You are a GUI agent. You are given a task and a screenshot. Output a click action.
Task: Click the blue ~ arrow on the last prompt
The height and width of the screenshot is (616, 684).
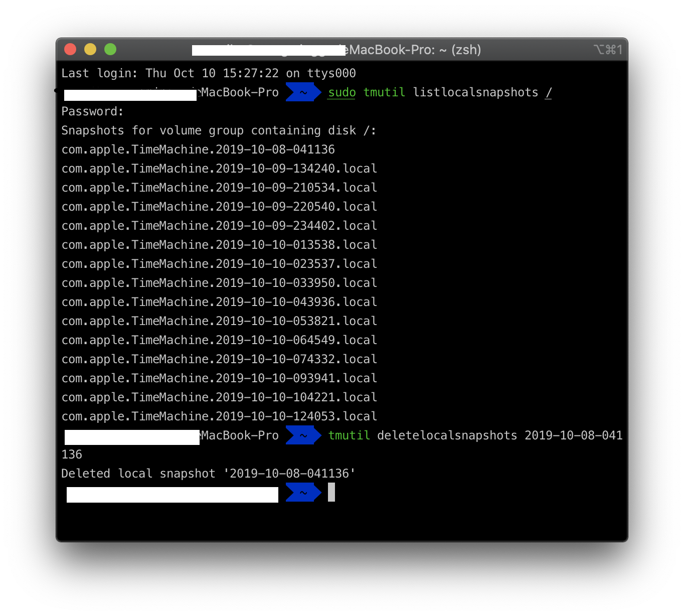[303, 493]
